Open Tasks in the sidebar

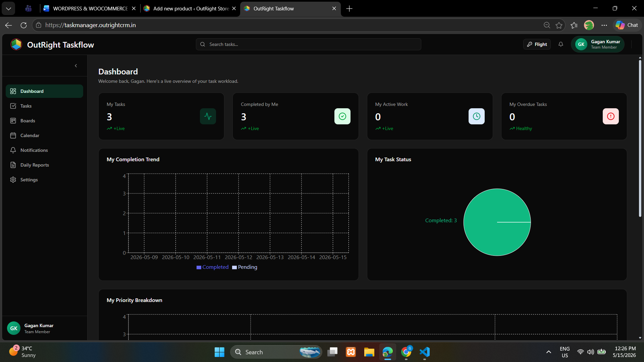click(x=44, y=106)
